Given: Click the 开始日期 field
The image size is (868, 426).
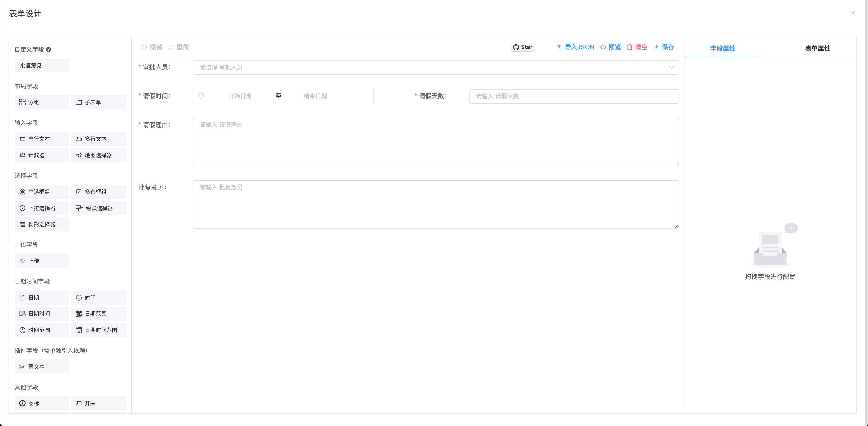Looking at the screenshot, I should (240, 96).
